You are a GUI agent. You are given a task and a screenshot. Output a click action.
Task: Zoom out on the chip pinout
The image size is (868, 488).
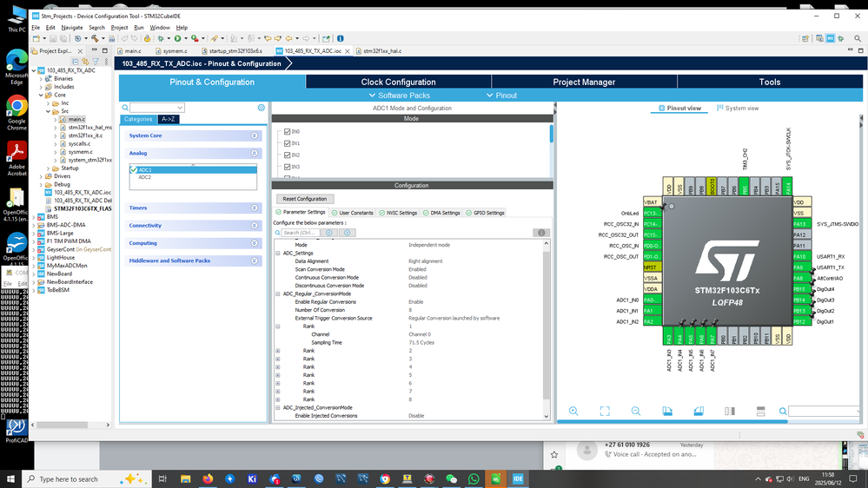(x=635, y=411)
